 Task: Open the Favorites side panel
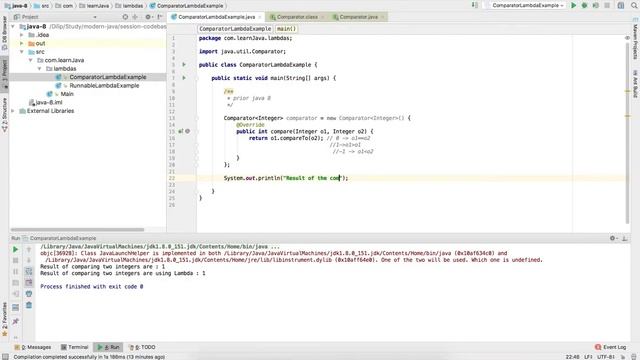pos(4,319)
